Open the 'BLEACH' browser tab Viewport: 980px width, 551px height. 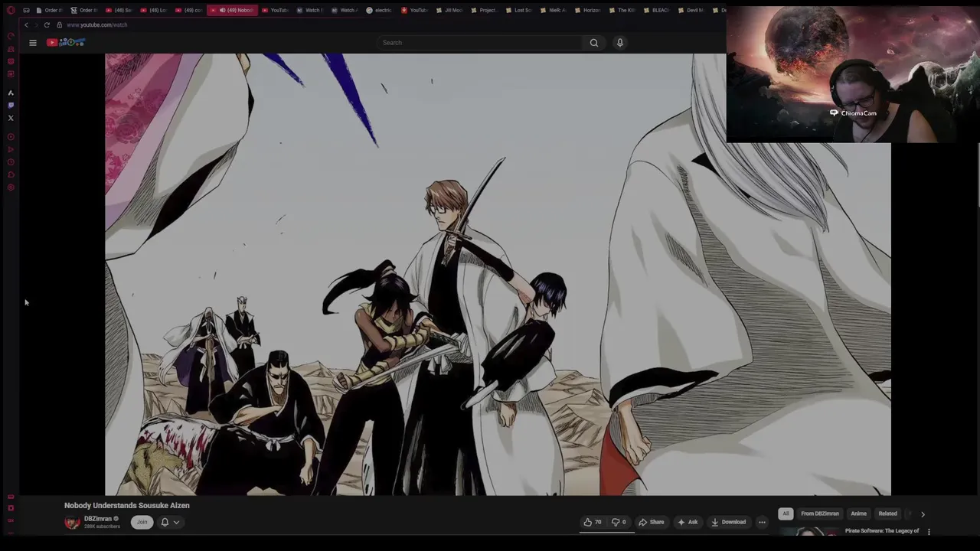click(656, 10)
